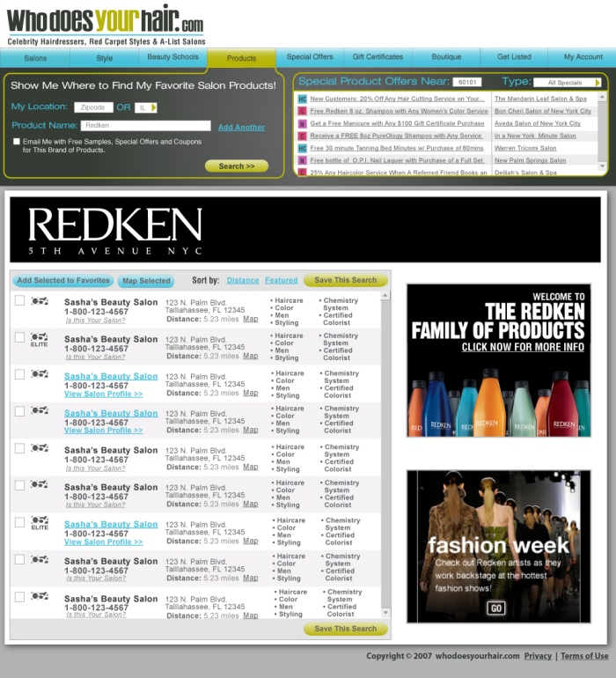Screen dimensions: 616x678
Task: Click the HC icon beside Tanning Bed Minutes offer
Action: pyautogui.click(x=302, y=148)
